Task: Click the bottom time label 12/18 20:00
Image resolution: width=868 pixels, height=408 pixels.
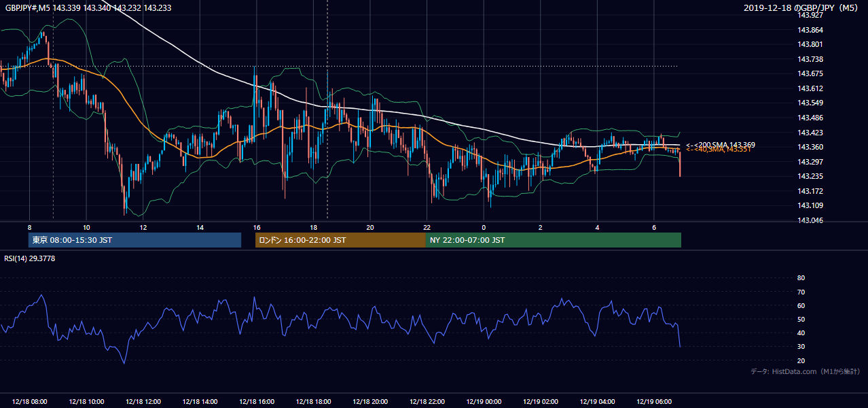Action: 370,402
